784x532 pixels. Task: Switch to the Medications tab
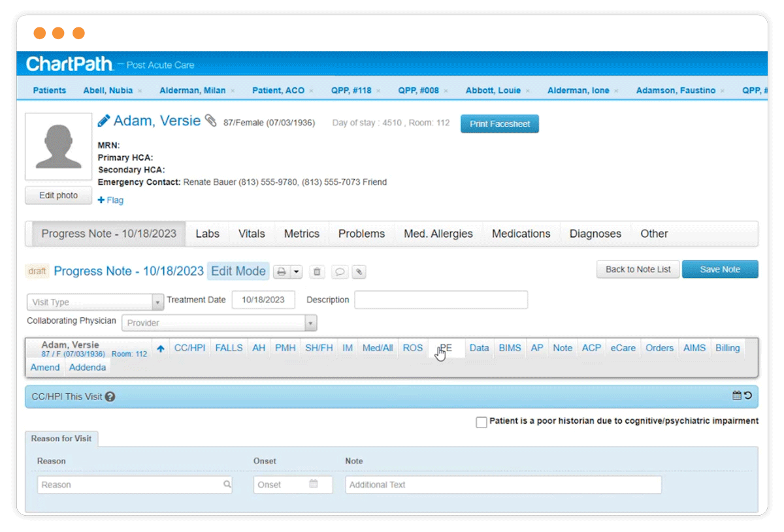point(521,234)
